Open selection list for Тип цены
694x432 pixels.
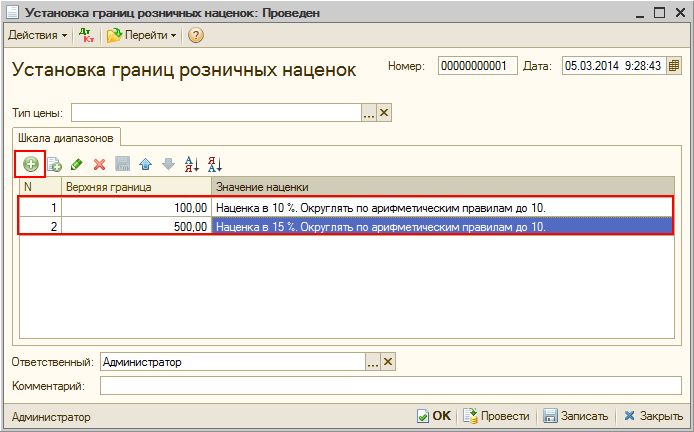pos(369,113)
